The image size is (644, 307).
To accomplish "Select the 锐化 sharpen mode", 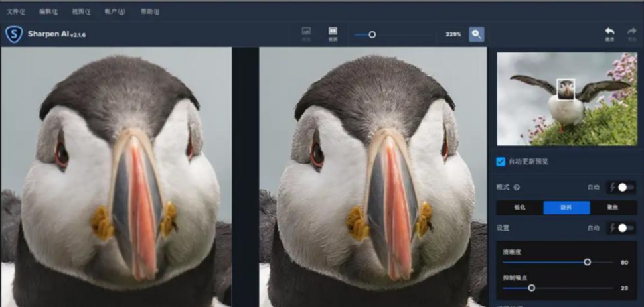I will point(519,208).
